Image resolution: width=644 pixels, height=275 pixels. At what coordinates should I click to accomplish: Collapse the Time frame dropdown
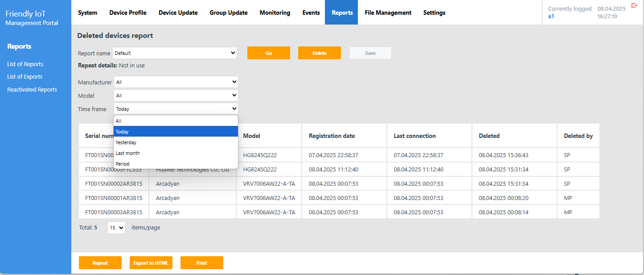coord(176,109)
